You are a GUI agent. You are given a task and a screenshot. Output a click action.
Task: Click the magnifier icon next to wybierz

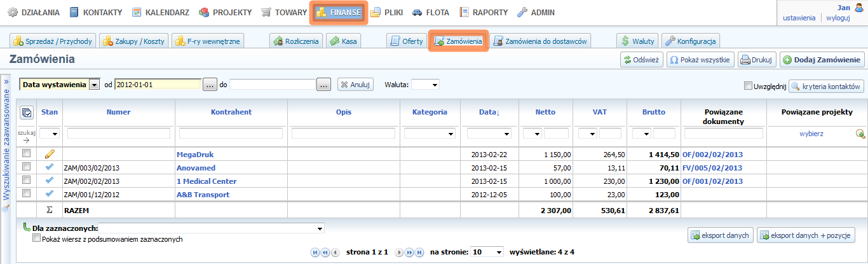tap(860, 134)
